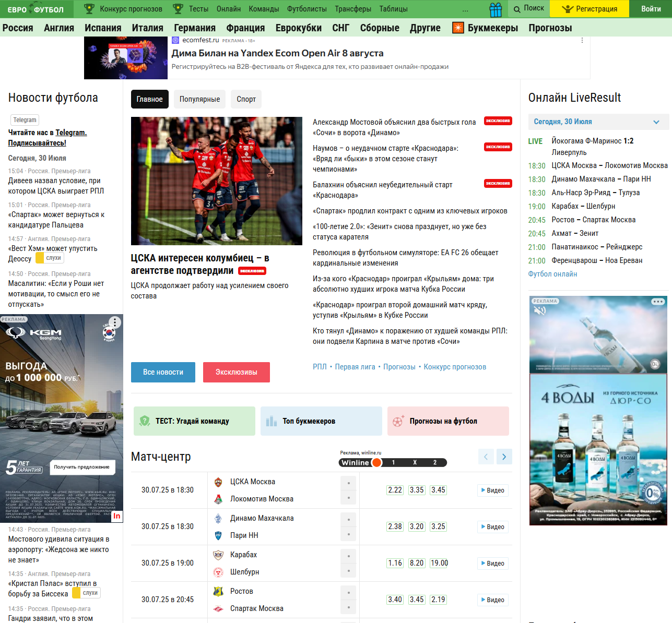Click odds 19.00 for Шелбурн win
The width and height of the screenshot is (672, 623).
tap(439, 563)
